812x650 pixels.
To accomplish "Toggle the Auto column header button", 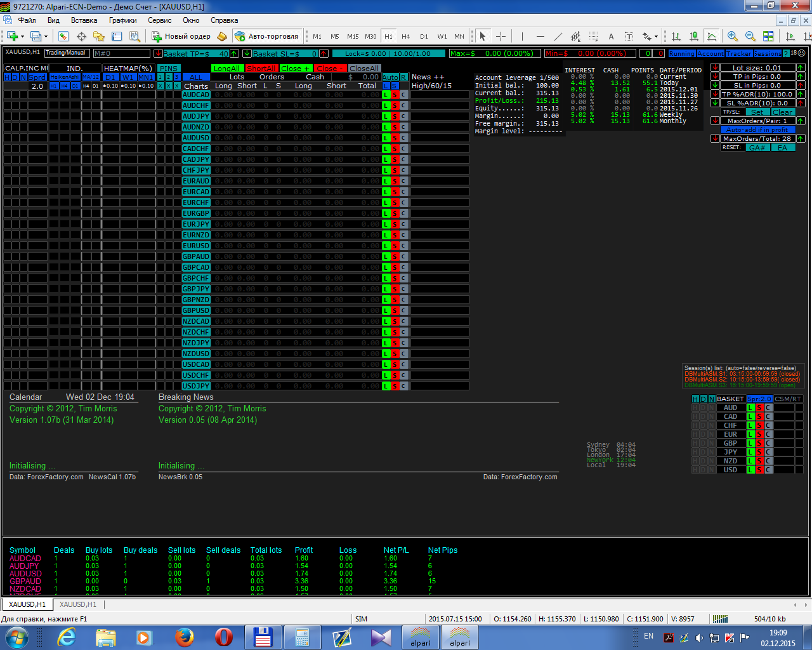I will pyautogui.click(x=390, y=77).
